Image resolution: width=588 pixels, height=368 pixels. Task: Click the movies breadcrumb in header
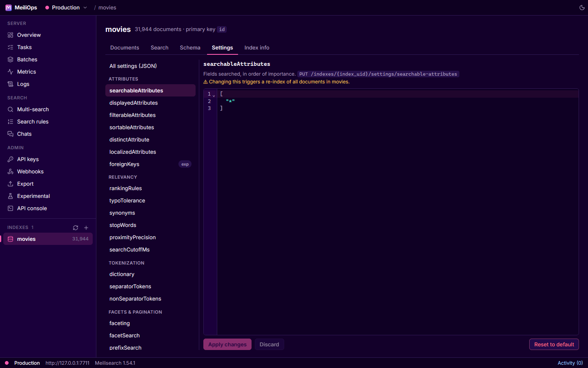pyautogui.click(x=107, y=8)
